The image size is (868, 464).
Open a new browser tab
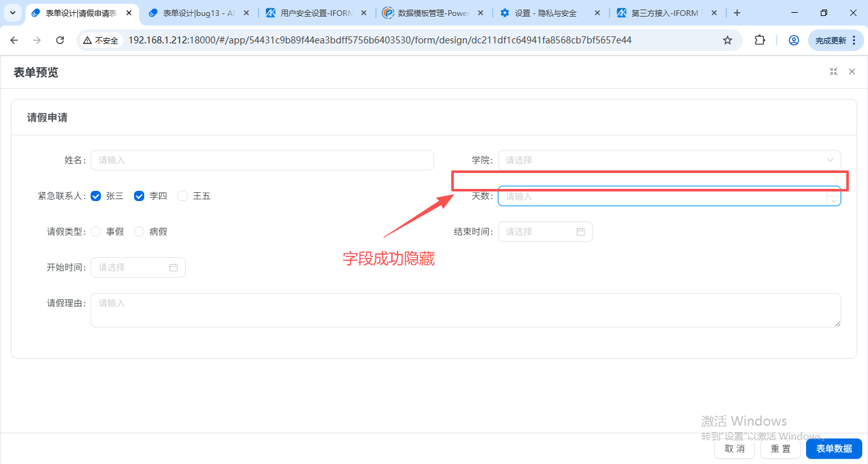737,13
